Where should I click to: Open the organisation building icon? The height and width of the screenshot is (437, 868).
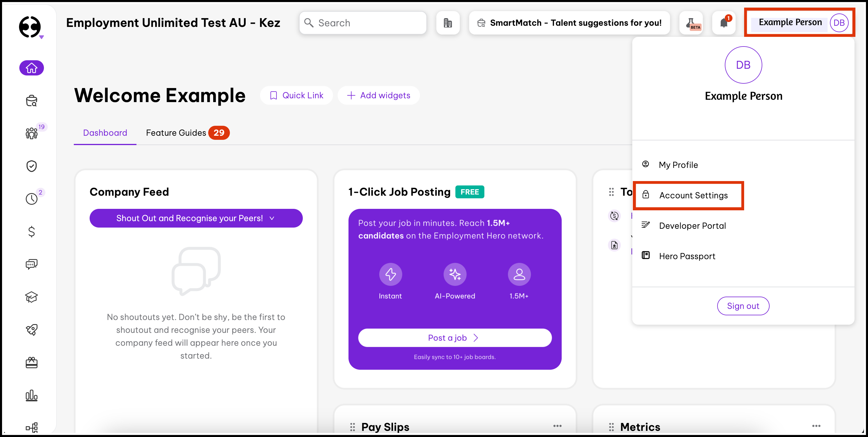point(448,23)
